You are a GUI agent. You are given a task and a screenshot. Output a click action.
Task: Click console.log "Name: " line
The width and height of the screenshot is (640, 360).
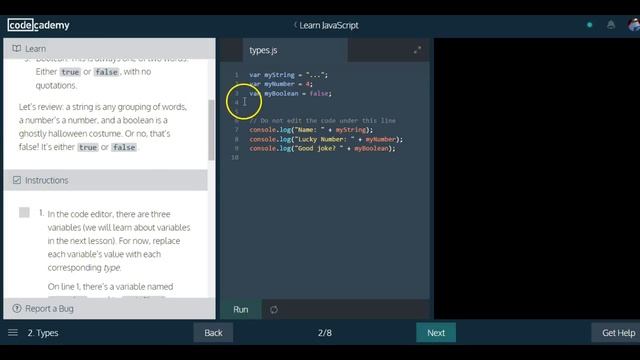[311, 130]
